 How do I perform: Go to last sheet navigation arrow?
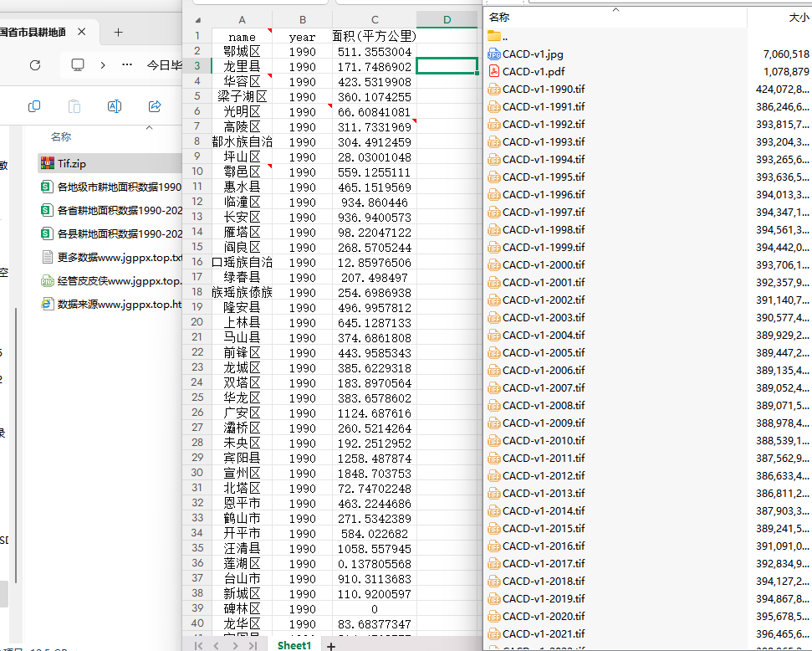pos(253,646)
